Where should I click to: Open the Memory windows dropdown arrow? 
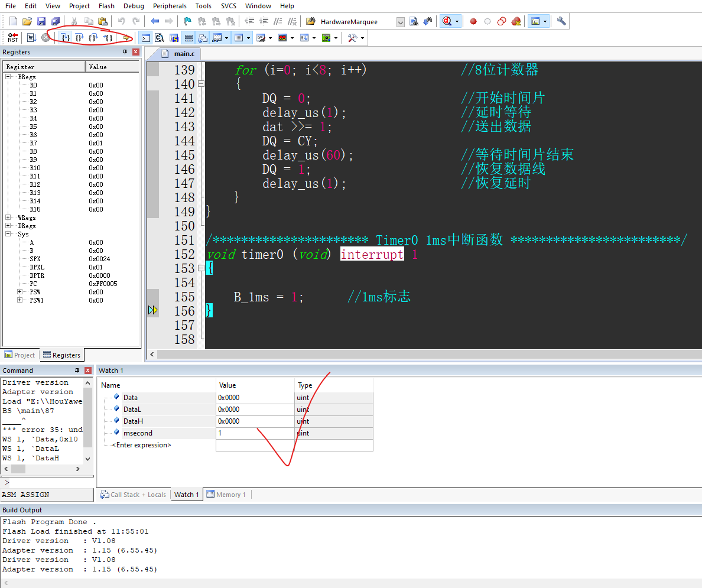click(x=248, y=38)
